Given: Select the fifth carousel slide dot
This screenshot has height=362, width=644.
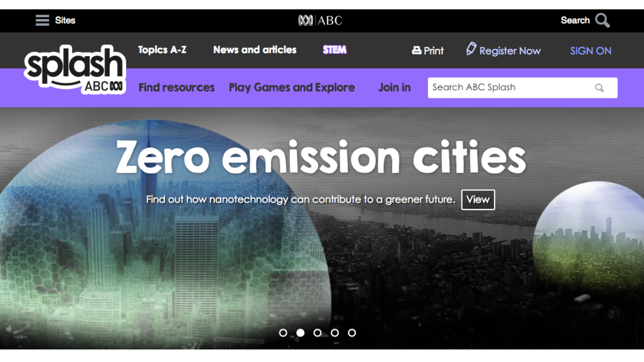Looking at the screenshot, I should 352,333.
